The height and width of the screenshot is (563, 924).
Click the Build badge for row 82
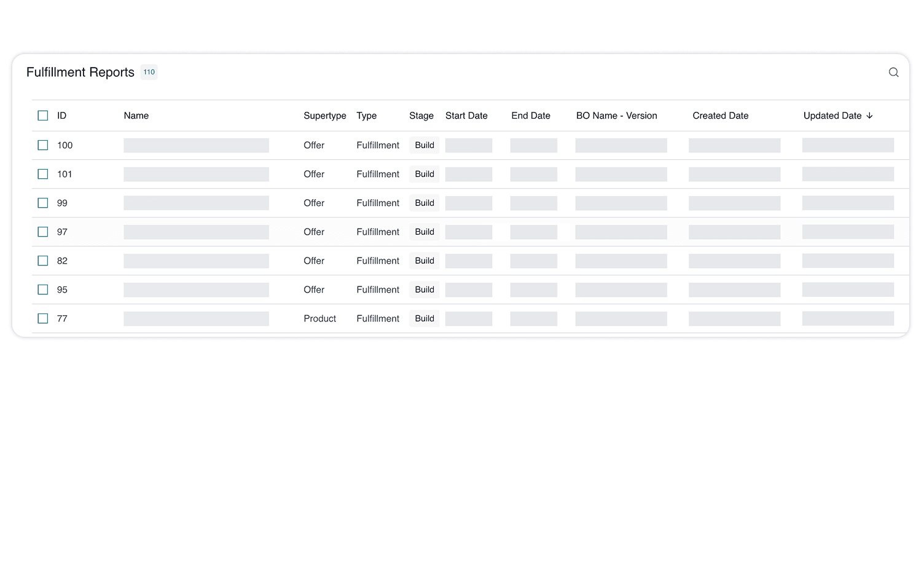(424, 261)
